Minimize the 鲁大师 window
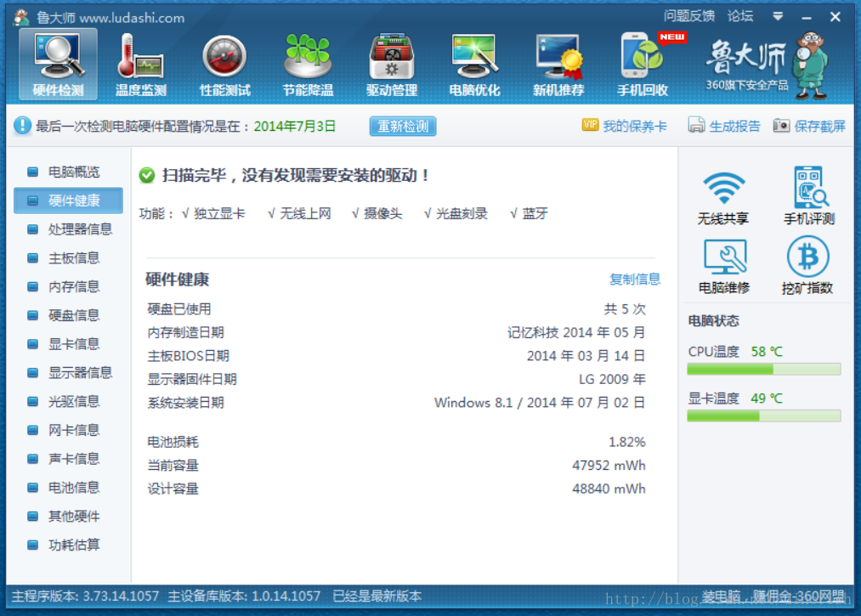Image resolution: width=861 pixels, height=616 pixels. (807, 18)
